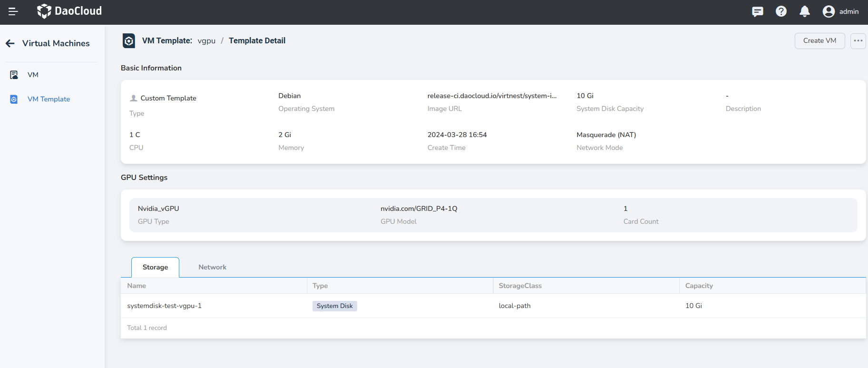This screenshot has width=868, height=368.
Task: Click the Create VM button
Action: point(819,41)
